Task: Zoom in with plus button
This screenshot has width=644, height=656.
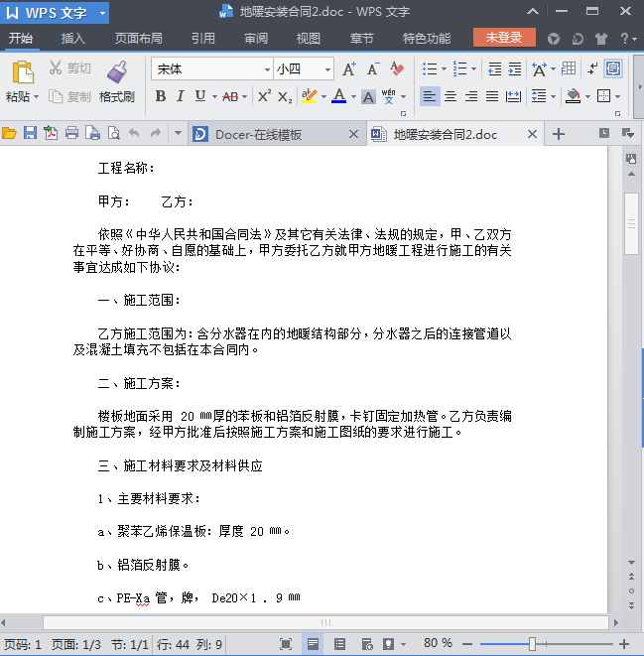Action: point(624,644)
